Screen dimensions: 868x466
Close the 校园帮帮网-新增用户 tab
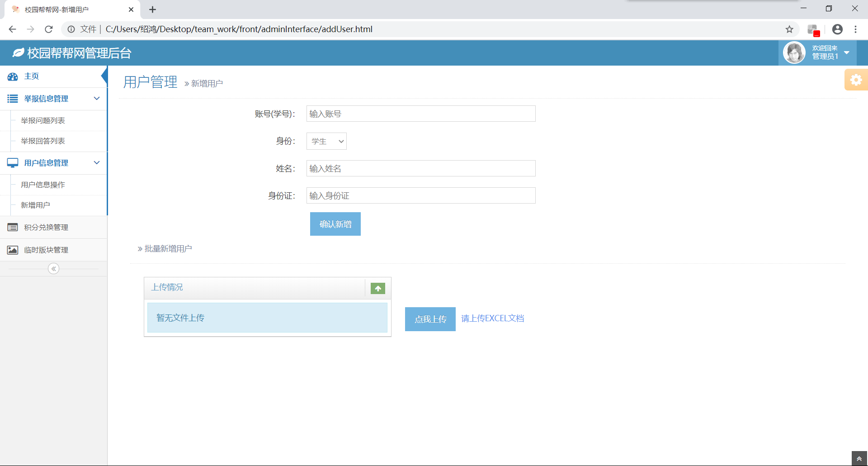[131, 10]
